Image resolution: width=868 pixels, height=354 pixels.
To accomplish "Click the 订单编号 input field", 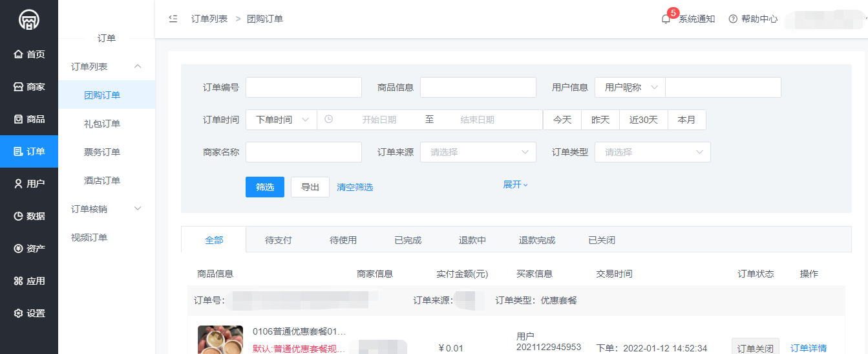I will point(303,87).
